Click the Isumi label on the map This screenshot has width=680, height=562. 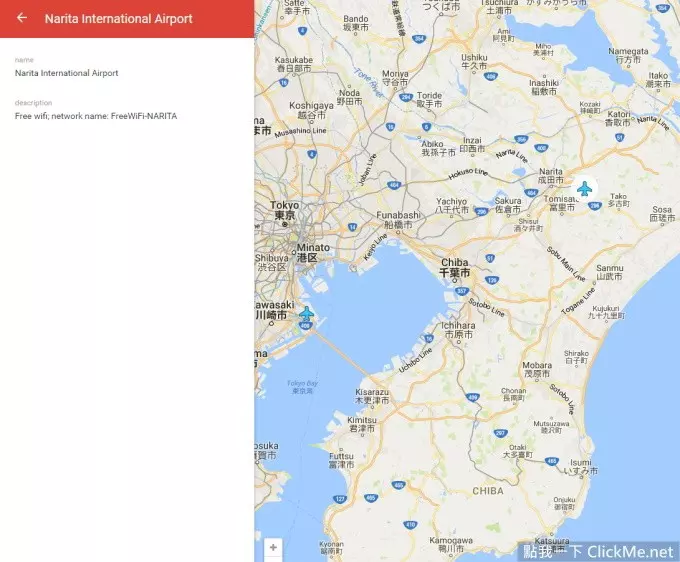[x=580, y=467]
